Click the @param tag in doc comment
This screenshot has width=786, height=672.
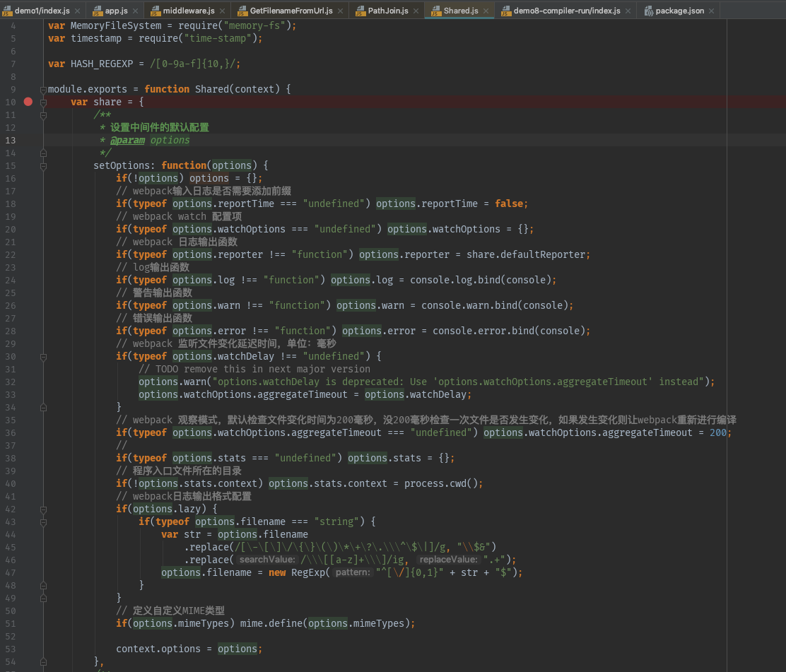(127, 141)
